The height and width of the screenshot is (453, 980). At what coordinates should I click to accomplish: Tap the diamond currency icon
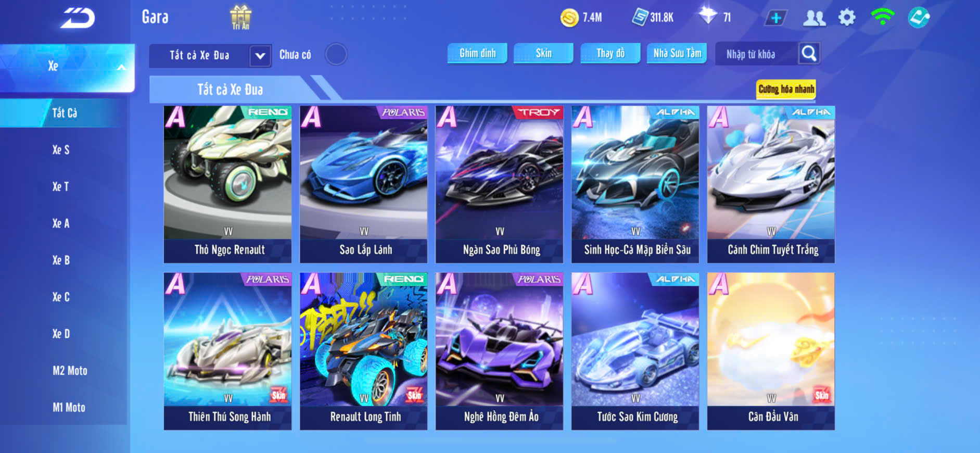point(707,16)
